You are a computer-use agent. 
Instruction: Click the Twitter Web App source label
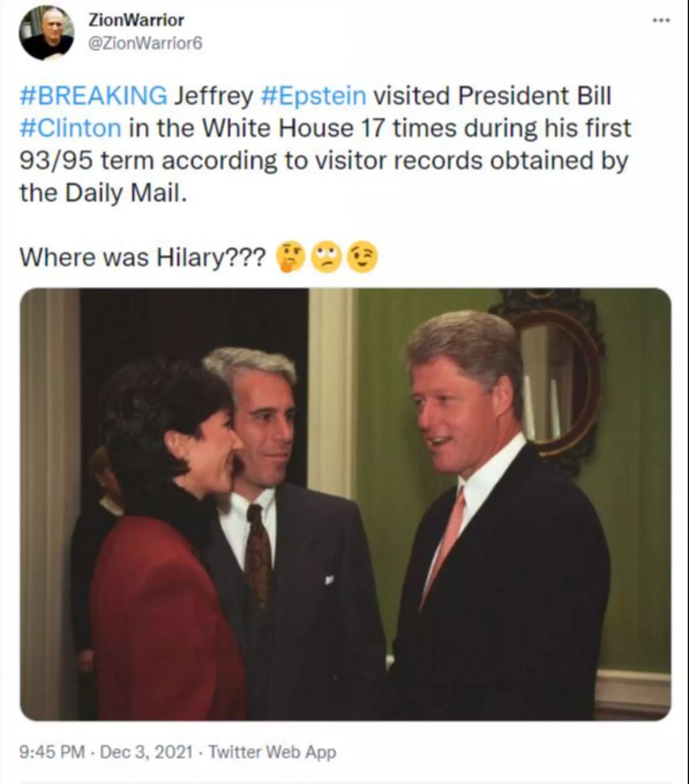pyautogui.click(x=273, y=752)
